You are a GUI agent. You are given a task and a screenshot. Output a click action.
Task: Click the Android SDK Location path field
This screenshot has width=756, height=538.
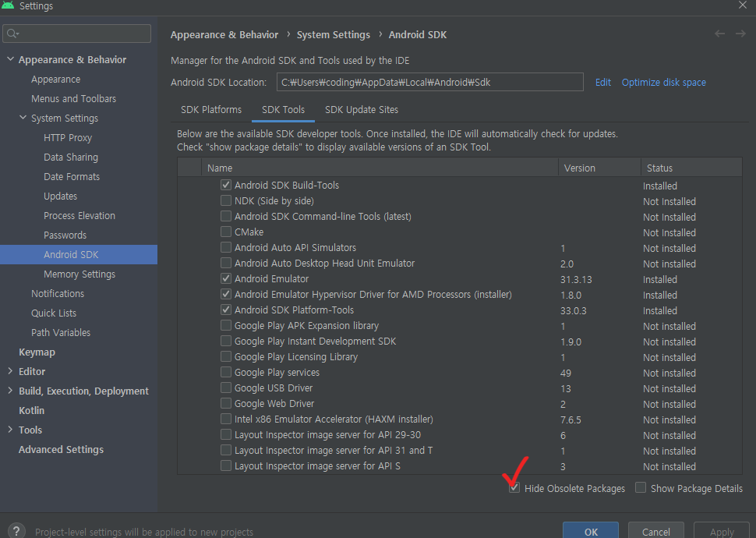point(429,82)
